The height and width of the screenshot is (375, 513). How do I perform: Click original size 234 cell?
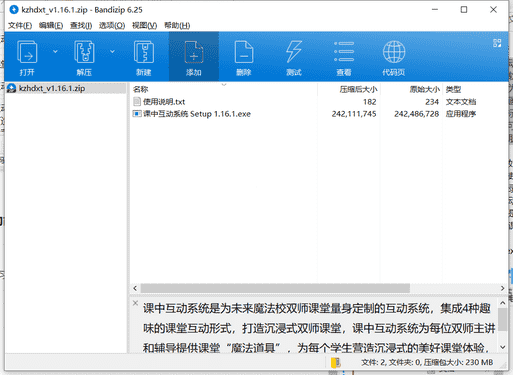432,102
